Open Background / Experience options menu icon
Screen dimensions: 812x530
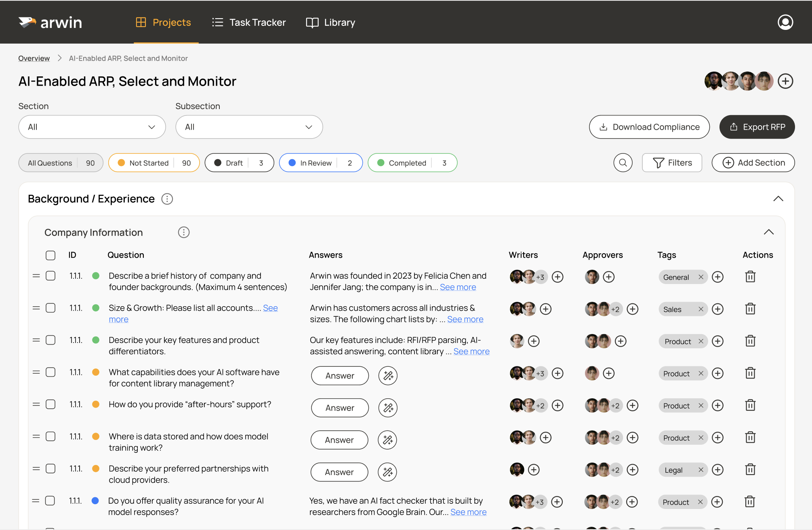[167, 199]
